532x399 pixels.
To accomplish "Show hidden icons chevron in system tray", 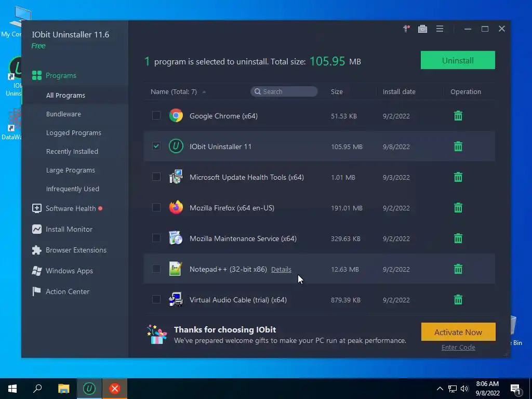I will (440, 389).
